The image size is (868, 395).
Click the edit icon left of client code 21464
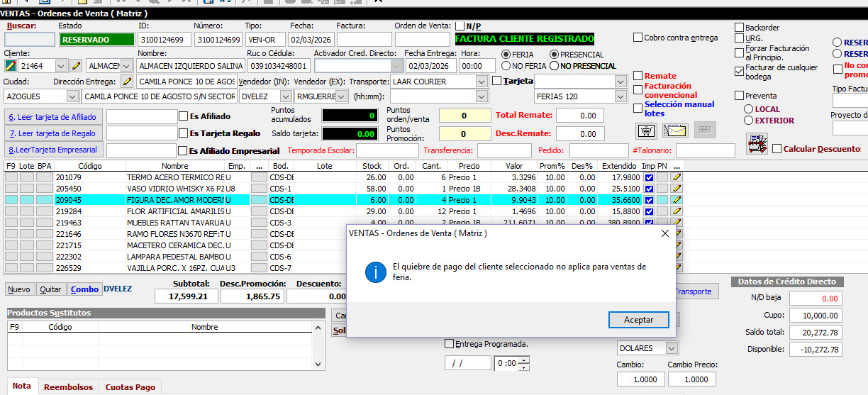11,66
